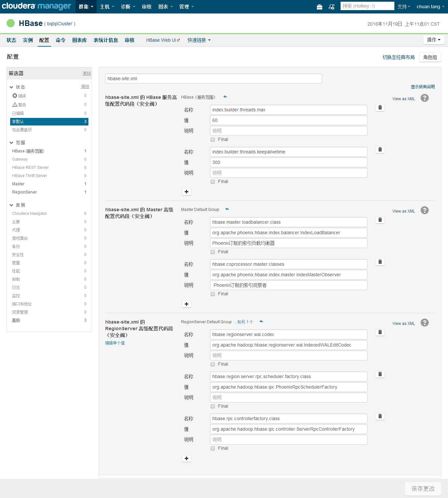Click 显示所有说明 link
This screenshot has width=448, height=498.
click(423, 87)
